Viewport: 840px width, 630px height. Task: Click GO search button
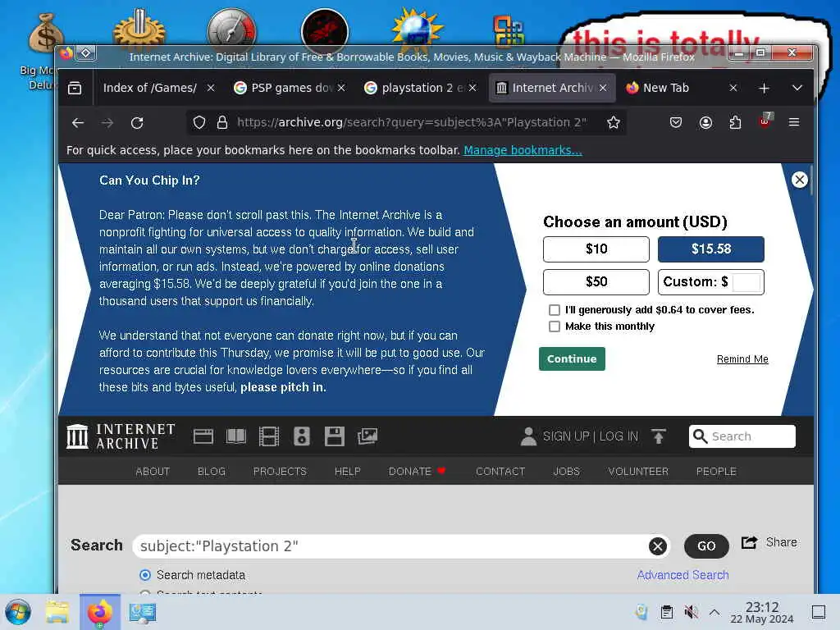click(x=706, y=546)
